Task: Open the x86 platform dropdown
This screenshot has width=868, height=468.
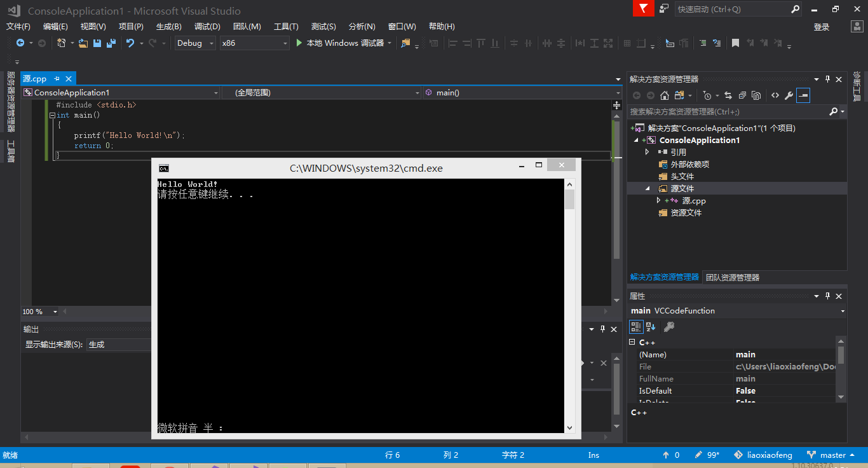Action: (254, 43)
